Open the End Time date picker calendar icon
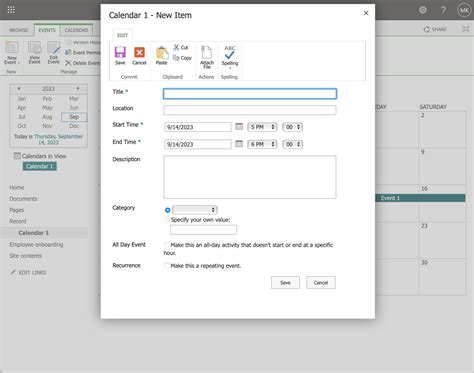 point(239,144)
